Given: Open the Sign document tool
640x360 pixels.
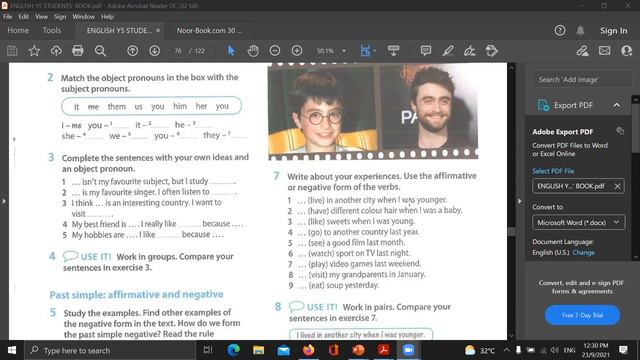Looking at the screenshot, I should [469, 51].
